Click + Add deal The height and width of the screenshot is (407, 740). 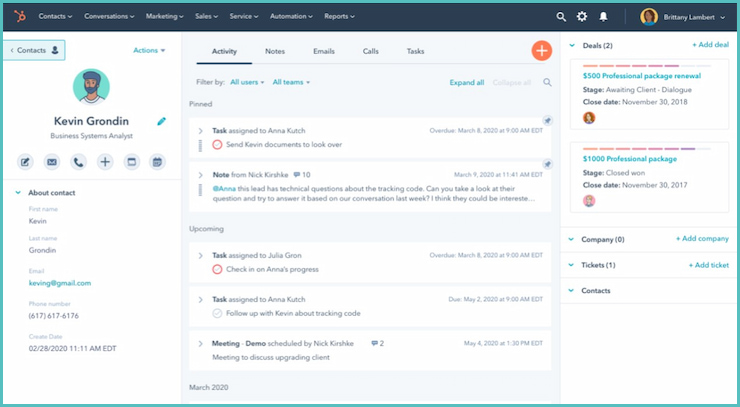[x=710, y=45]
